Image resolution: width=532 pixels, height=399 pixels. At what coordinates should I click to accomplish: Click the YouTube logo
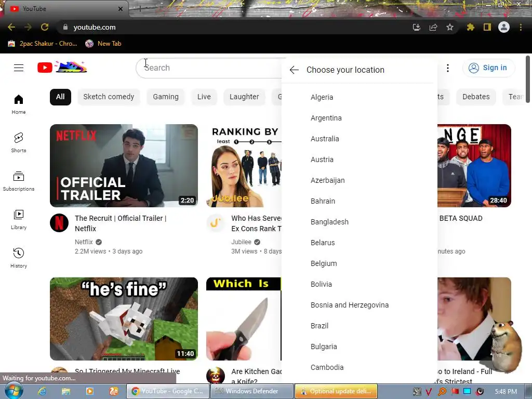pyautogui.click(x=62, y=68)
